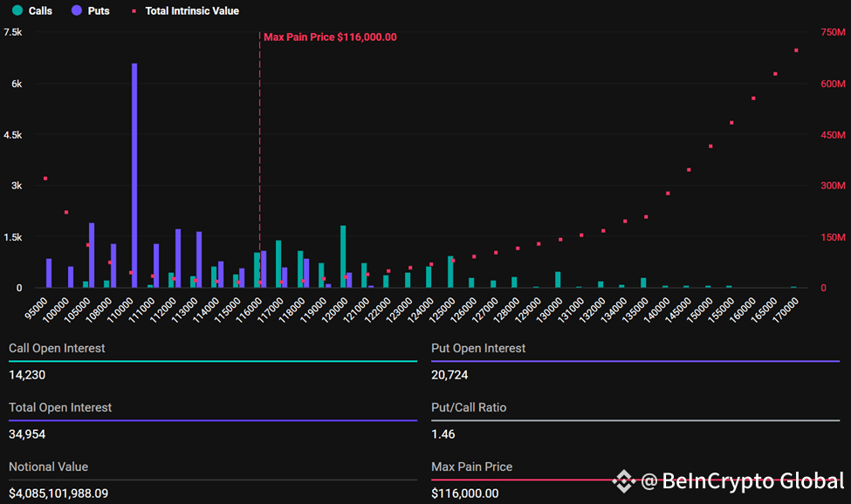Click the call bar at strike 118000
The height and width of the screenshot is (504, 851).
click(x=300, y=269)
